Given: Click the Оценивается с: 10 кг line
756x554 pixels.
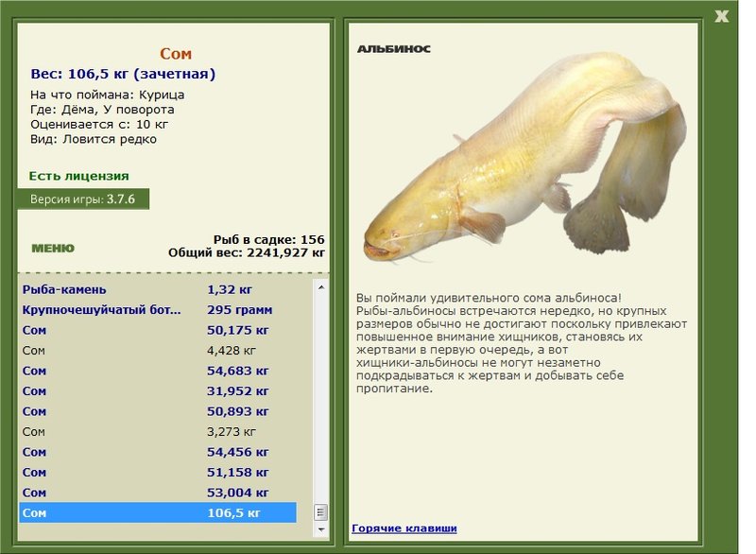Looking at the screenshot, I should [x=99, y=125].
